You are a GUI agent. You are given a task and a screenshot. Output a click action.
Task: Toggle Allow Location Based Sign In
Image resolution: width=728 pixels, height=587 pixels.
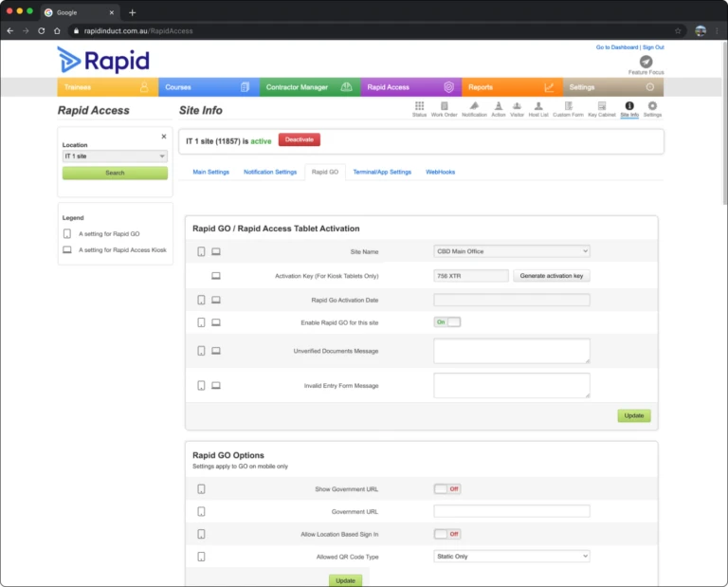[447, 534]
